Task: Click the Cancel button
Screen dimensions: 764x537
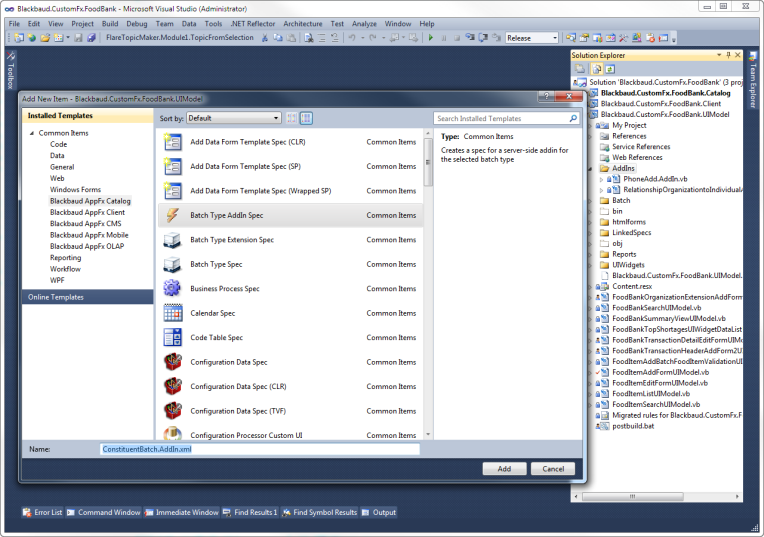Action: [x=553, y=468]
